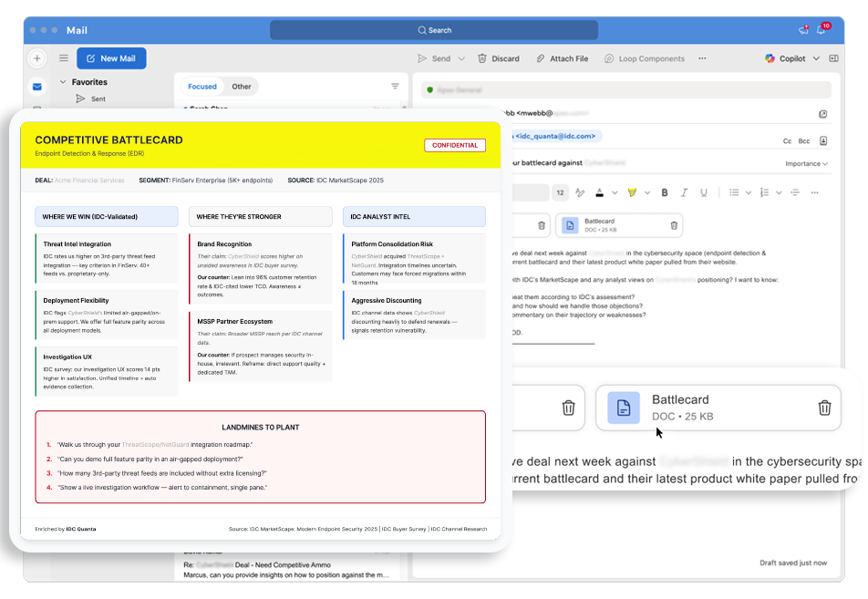Open the hamburger navigation menu
The width and height of the screenshot is (868, 599).
click(x=64, y=58)
